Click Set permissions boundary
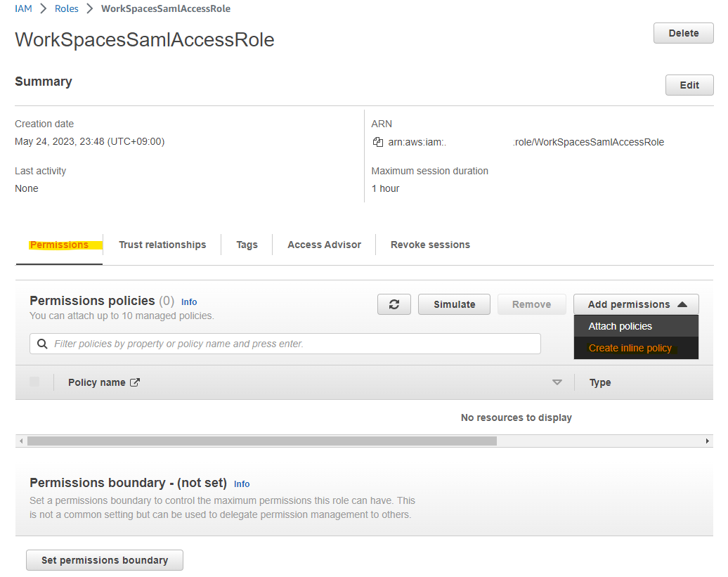Screen dimensions: 728x577 tap(104, 560)
